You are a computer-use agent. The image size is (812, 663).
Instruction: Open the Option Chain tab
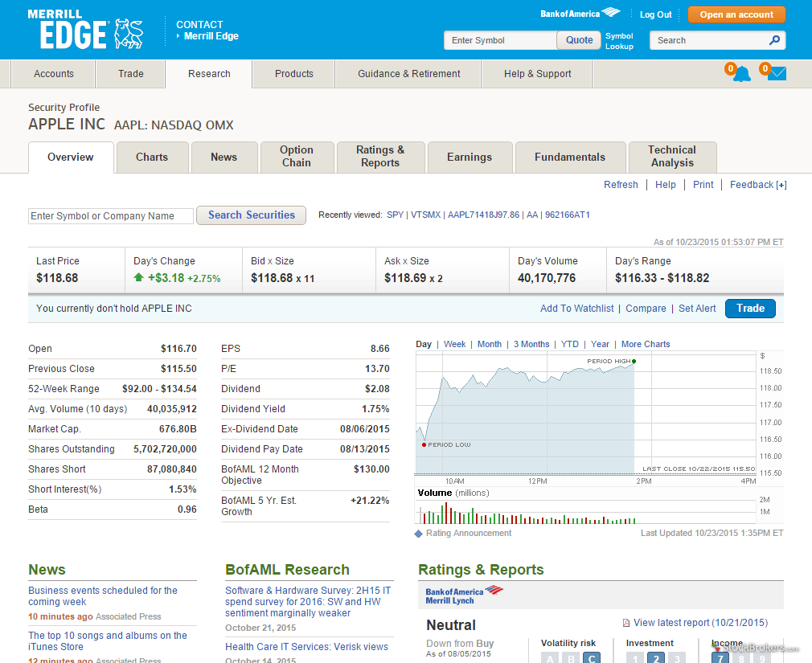click(x=296, y=156)
